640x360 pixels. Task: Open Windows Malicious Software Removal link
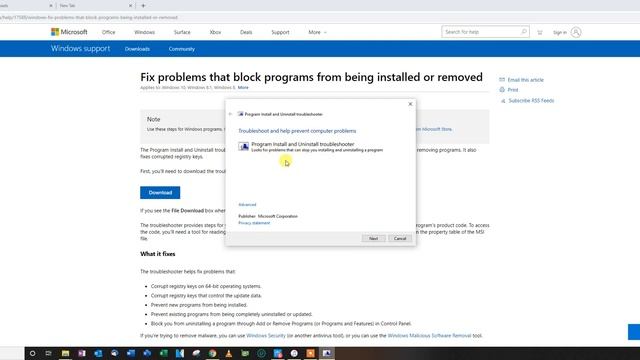coord(429,336)
